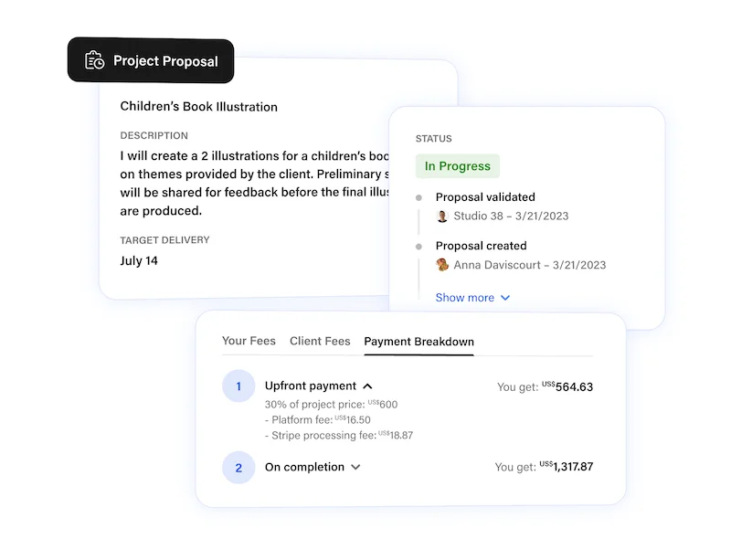
Task: Click the green In Progress status indicator
Action: click(457, 165)
